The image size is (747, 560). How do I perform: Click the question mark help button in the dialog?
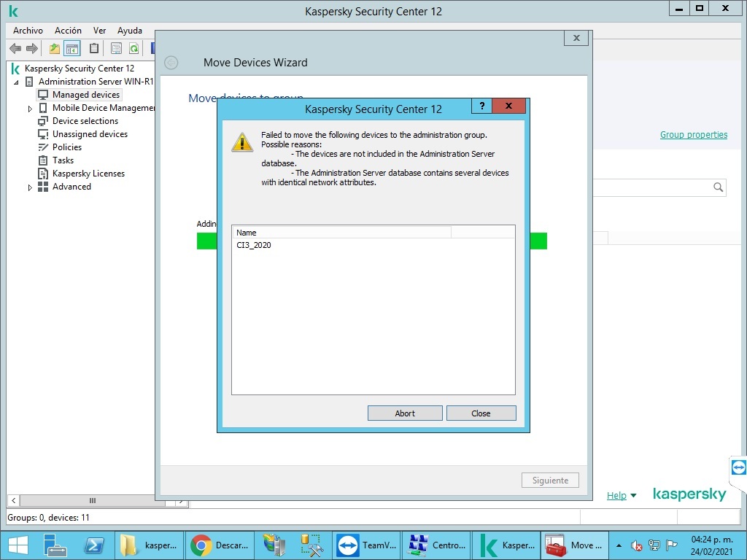point(481,106)
